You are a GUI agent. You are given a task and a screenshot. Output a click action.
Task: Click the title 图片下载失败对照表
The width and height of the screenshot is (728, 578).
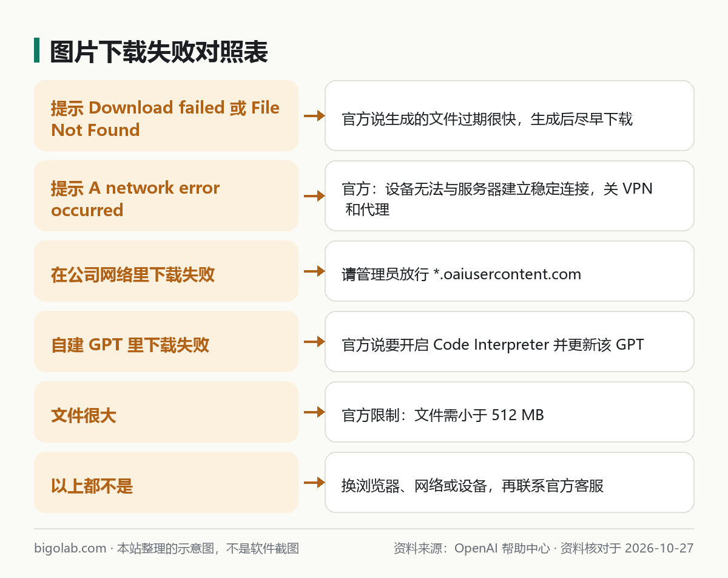(x=159, y=53)
